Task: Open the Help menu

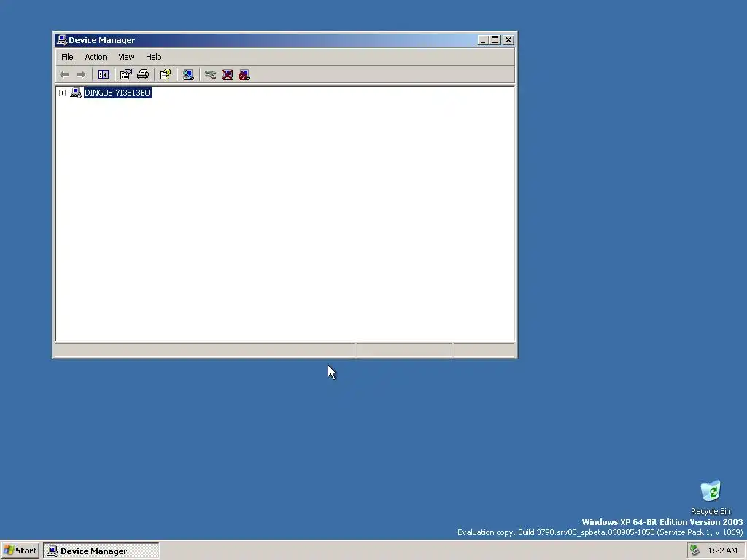Action: [x=153, y=57]
